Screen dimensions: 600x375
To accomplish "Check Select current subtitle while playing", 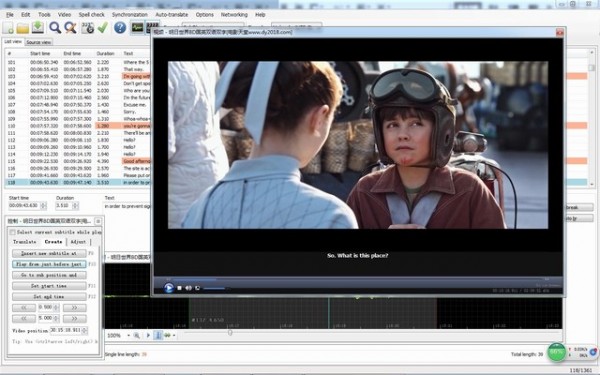I will point(12,232).
